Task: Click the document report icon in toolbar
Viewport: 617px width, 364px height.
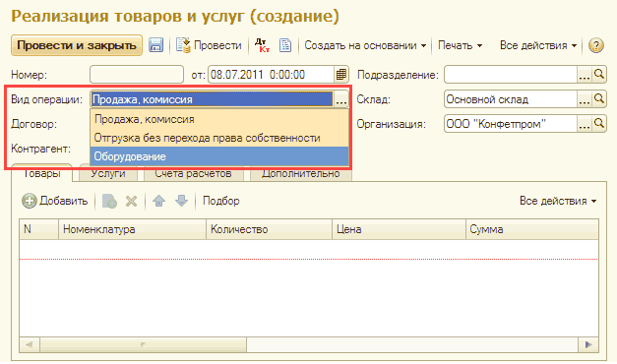Action: (x=285, y=45)
